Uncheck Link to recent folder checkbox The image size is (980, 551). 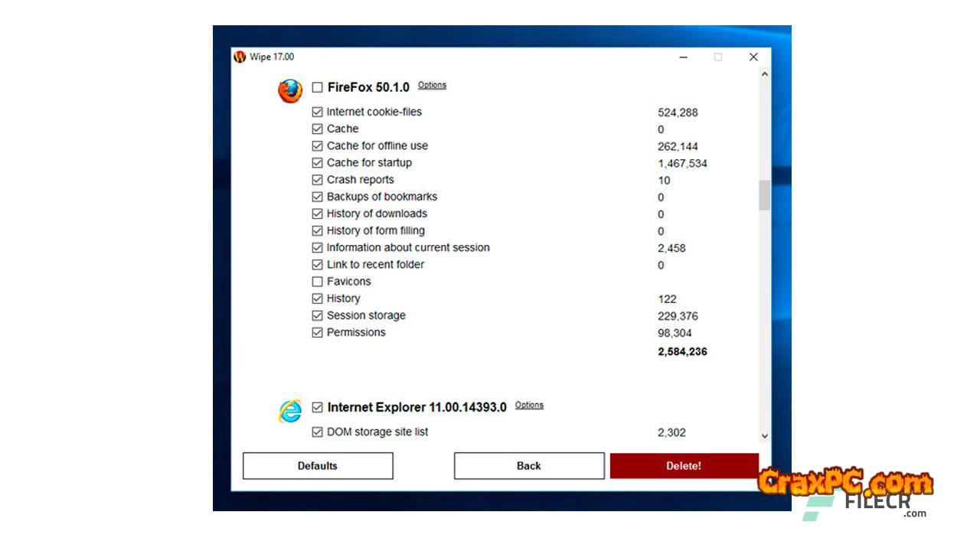tap(317, 265)
